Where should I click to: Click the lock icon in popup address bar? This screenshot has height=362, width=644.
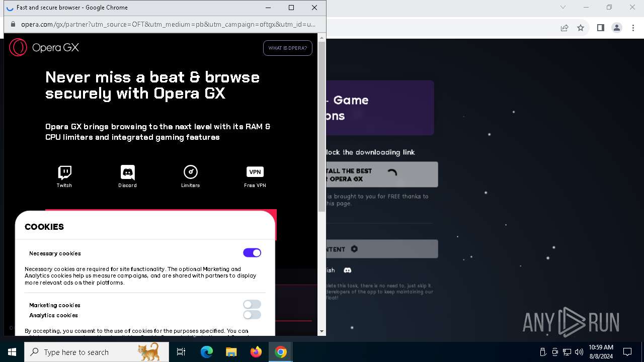tap(13, 24)
